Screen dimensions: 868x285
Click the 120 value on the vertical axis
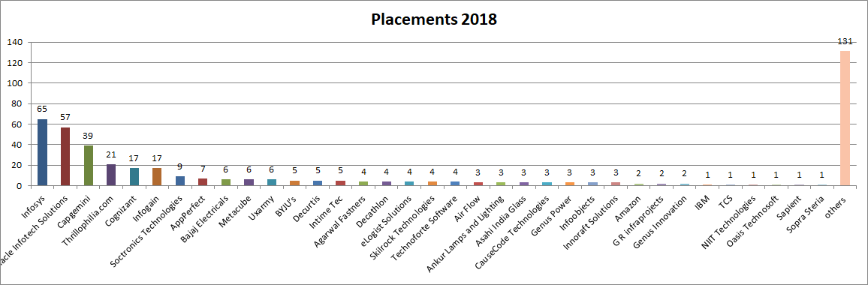click(15, 62)
